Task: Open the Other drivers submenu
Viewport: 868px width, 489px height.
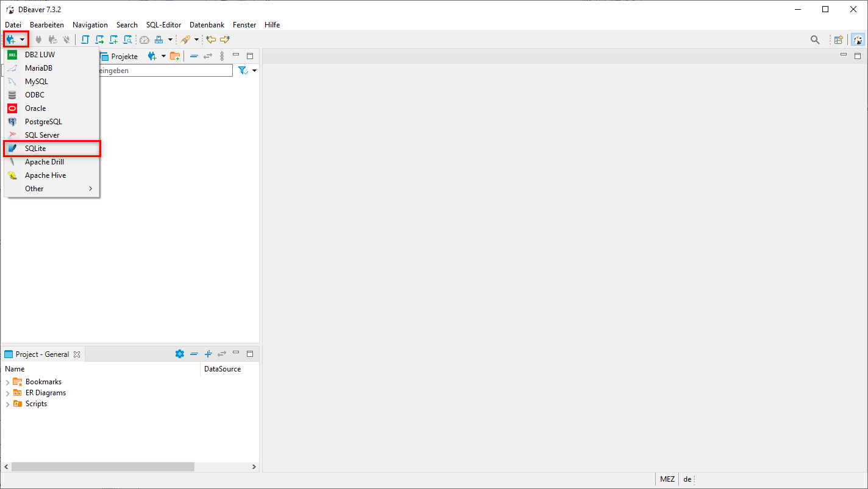Action: click(34, 189)
